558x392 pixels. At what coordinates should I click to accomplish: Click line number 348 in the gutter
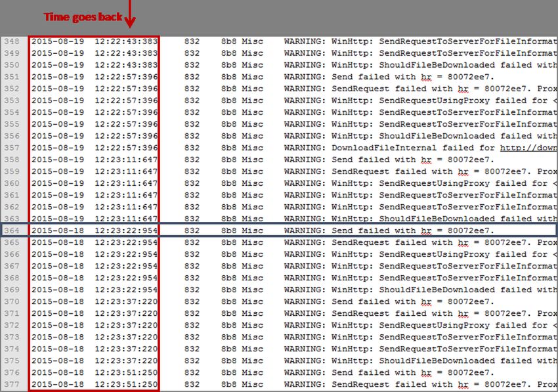point(12,41)
